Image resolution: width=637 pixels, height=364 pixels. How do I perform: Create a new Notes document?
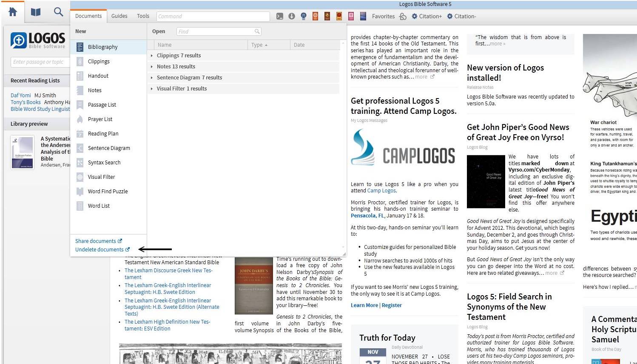(108, 90)
